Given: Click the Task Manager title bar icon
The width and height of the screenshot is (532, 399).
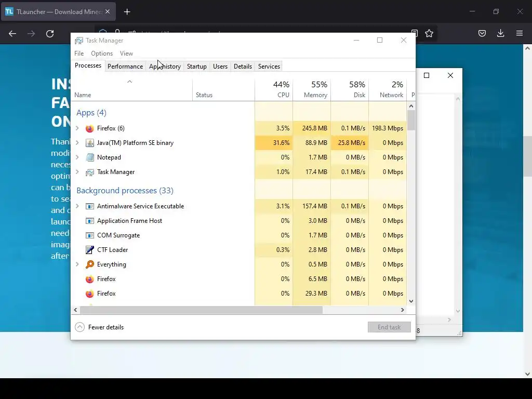Looking at the screenshot, I should 79,41.
